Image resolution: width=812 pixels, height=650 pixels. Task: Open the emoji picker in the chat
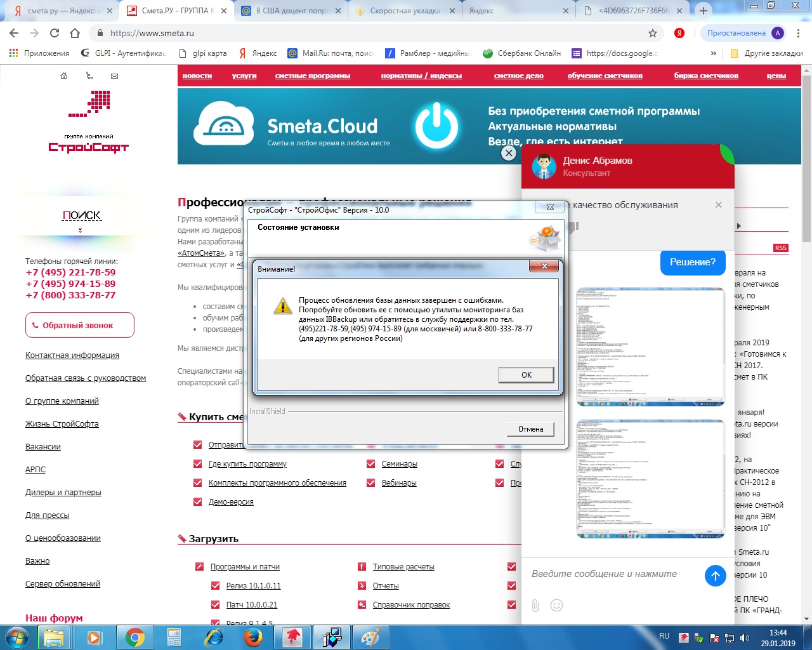click(x=556, y=605)
